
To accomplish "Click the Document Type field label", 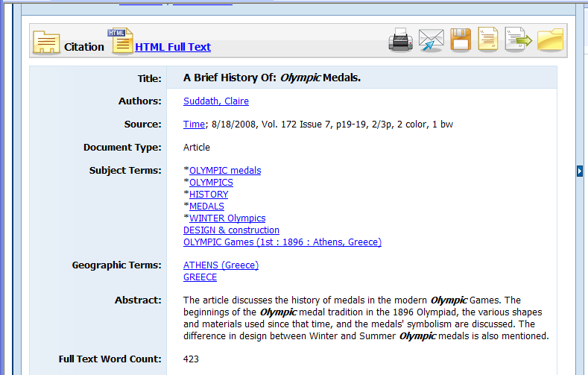I will pos(122,148).
